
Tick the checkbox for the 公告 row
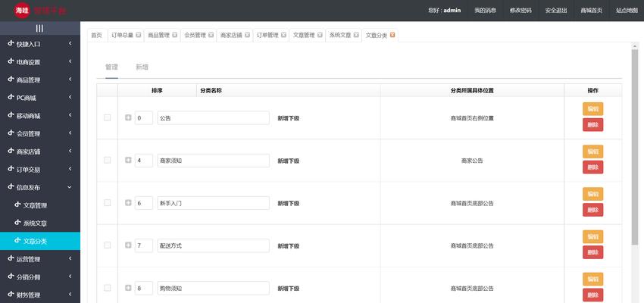(x=107, y=117)
